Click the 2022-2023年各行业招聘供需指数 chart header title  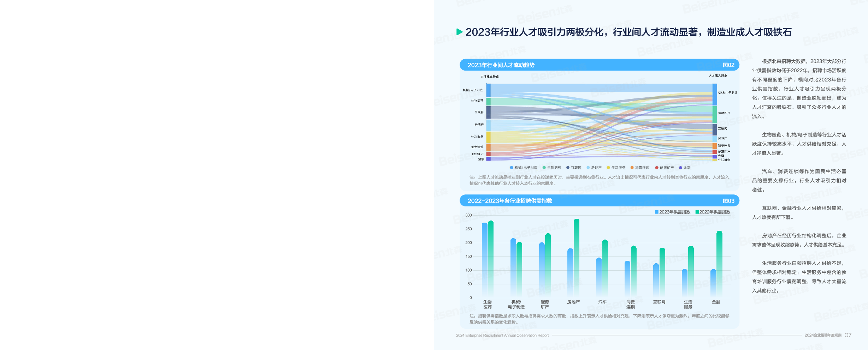pos(509,201)
